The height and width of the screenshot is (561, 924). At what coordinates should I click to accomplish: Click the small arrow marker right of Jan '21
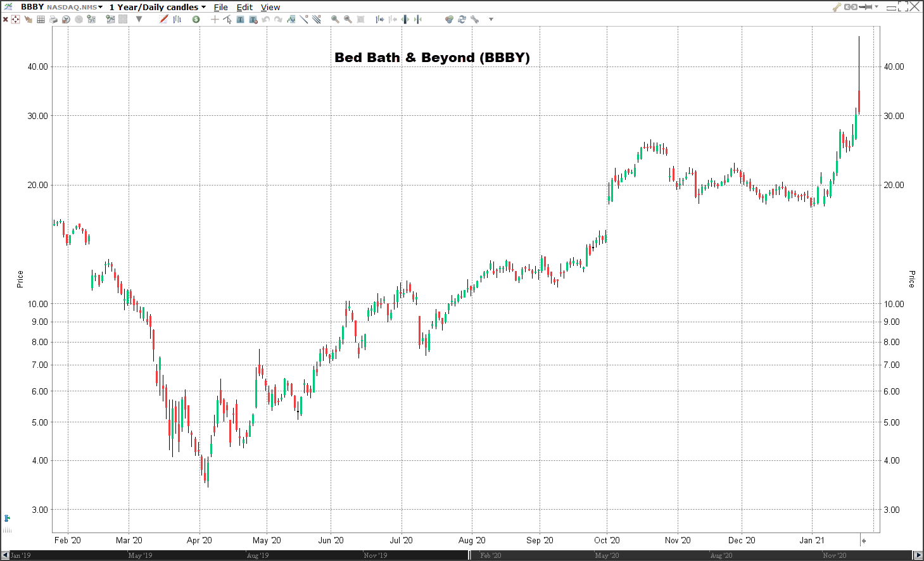pos(863,541)
